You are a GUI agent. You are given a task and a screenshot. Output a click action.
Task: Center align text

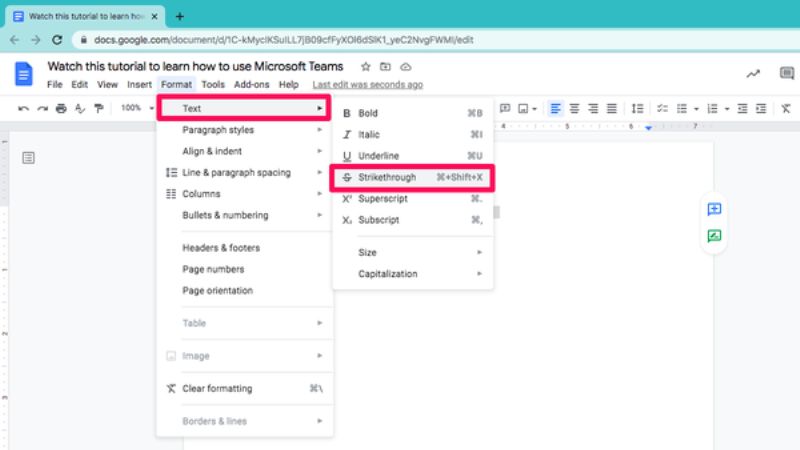pyautogui.click(x=574, y=108)
